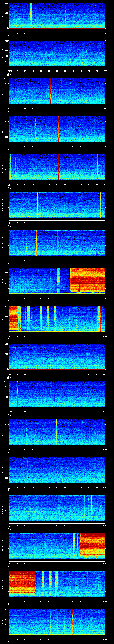Select the spectrogram panel starting at 6:12:00
Image resolution: width=114 pixels, height=644 pixels.
(57, 432)
